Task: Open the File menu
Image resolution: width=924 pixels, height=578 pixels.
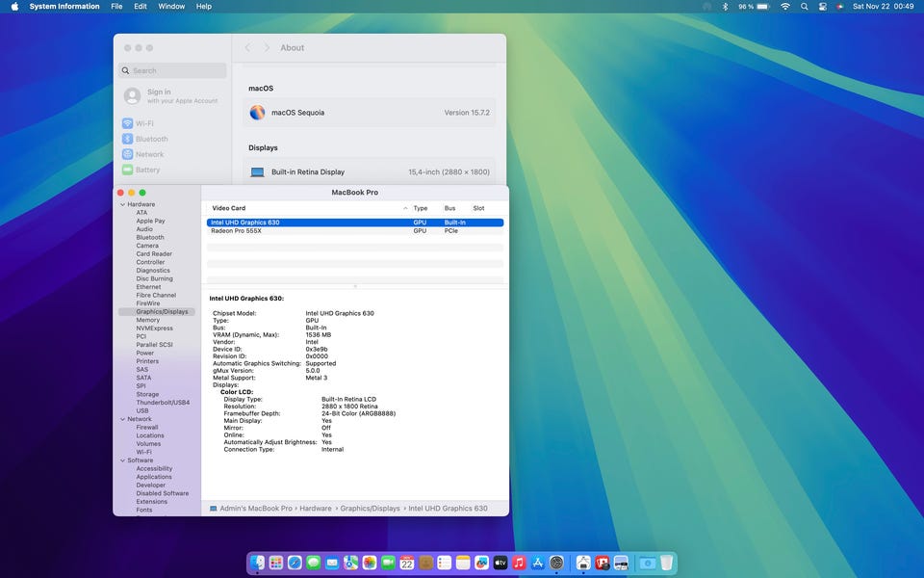Action: pos(116,7)
